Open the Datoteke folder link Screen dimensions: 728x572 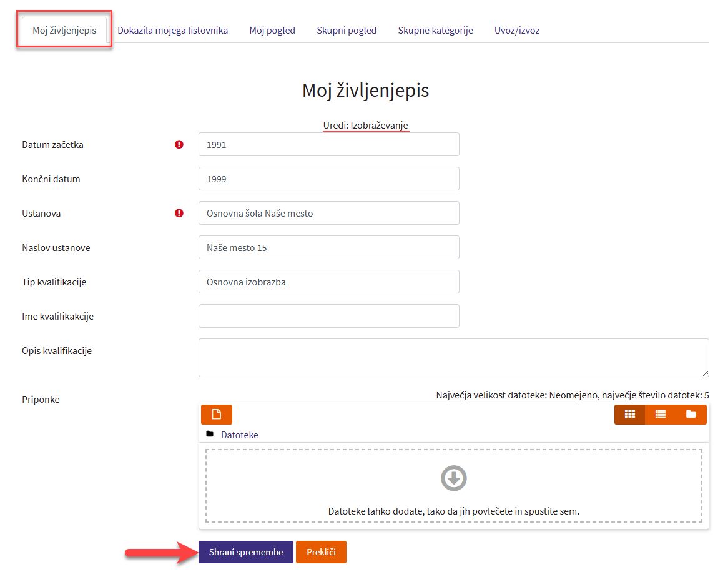pos(240,435)
